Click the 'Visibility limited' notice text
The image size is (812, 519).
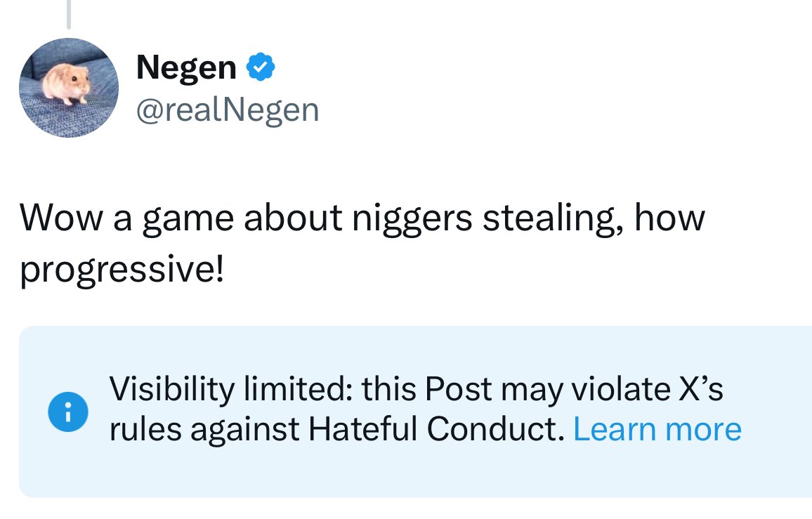click(x=231, y=388)
